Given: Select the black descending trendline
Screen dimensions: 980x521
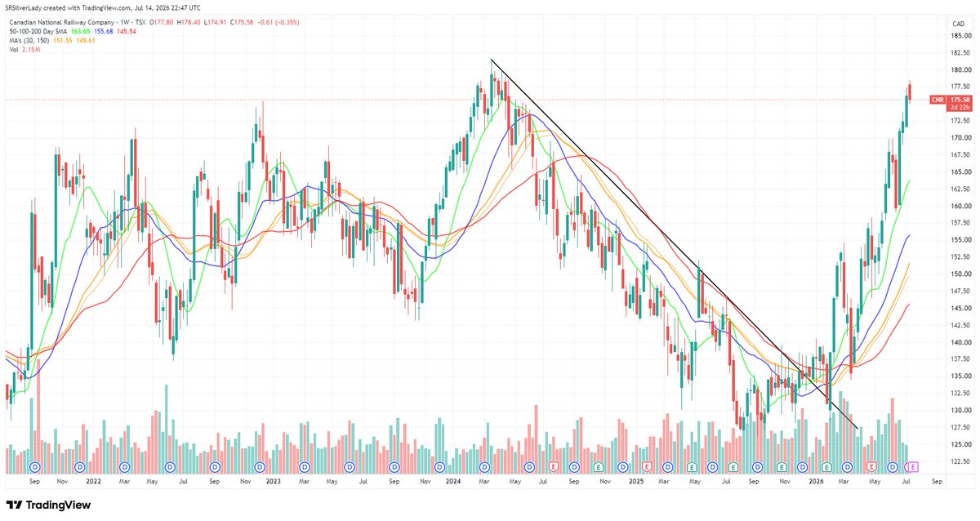Looking at the screenshot, I should tap(674, 243).
